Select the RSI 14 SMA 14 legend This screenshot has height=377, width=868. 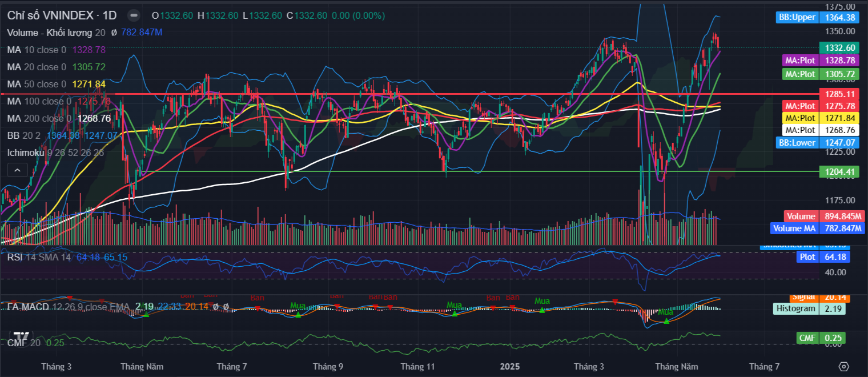tap(39, 257)
